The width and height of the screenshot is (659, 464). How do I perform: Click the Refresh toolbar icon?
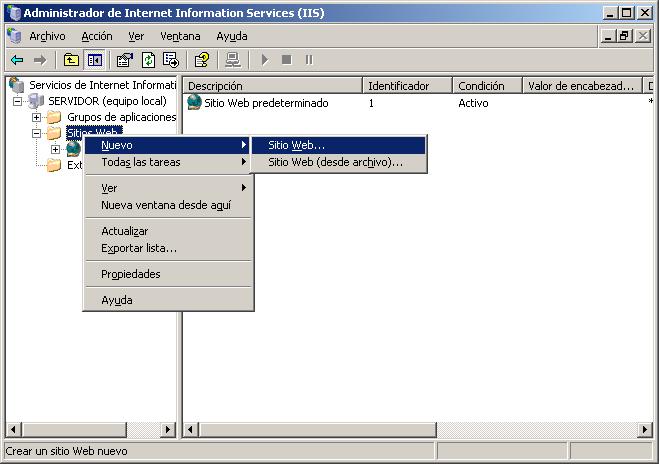(148, 60)
